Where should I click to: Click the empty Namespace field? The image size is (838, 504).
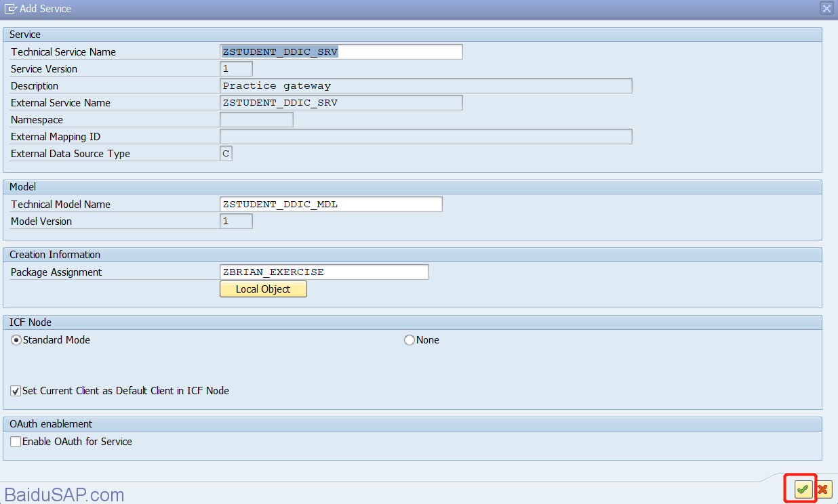pyautogui.click(x=256, y=120)
